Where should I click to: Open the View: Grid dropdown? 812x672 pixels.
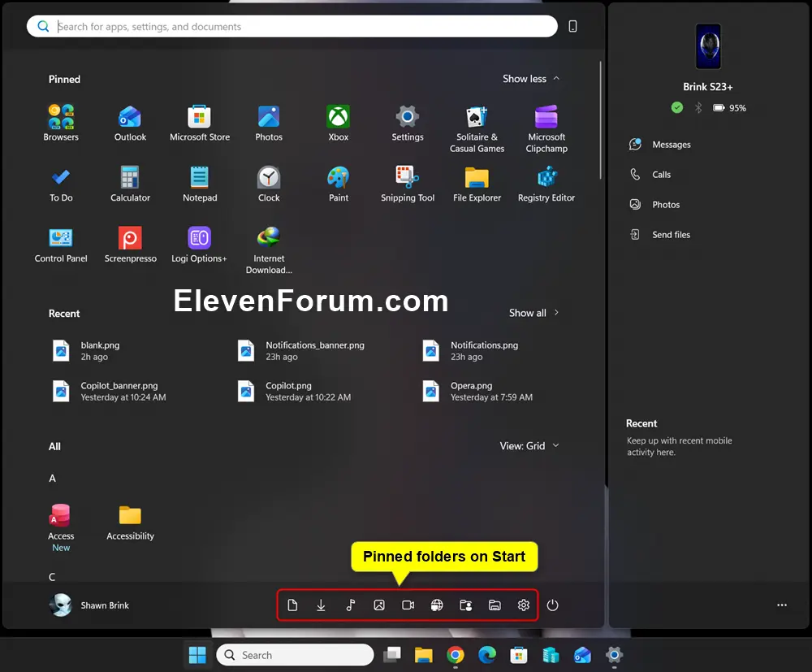pos(529,446)
